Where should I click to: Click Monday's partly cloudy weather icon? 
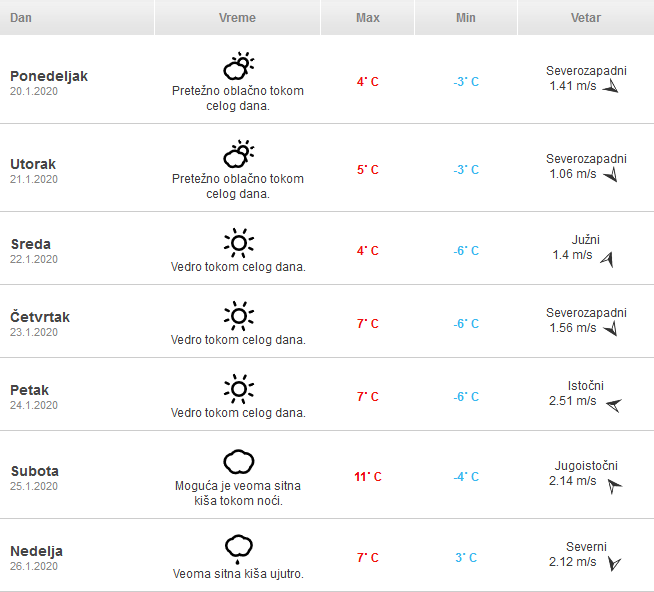[x=238, y=67]
